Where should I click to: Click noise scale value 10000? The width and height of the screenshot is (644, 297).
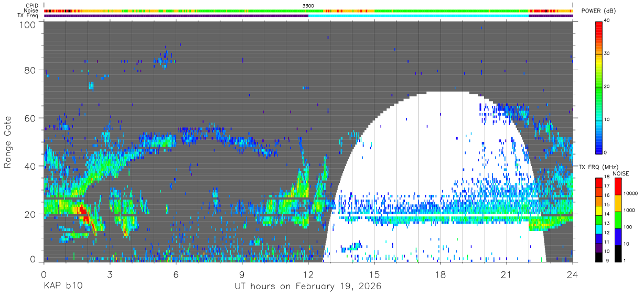click(630, 193)
